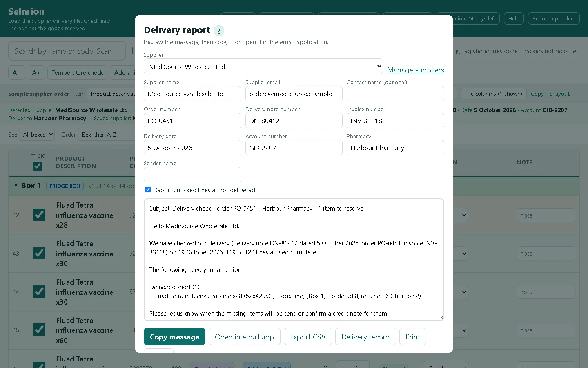
Task: Add a note for row 42
Action: click(x=546, y=215)
